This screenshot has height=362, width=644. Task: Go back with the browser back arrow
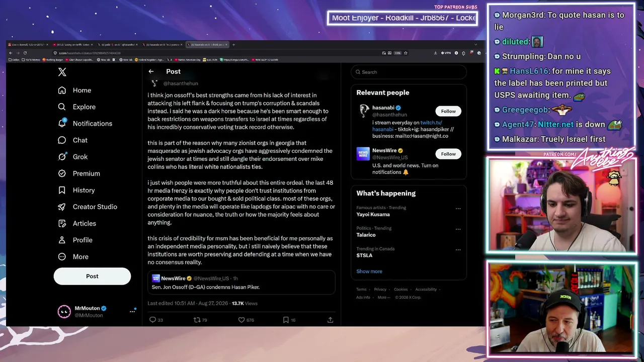(x=11, y=53)
